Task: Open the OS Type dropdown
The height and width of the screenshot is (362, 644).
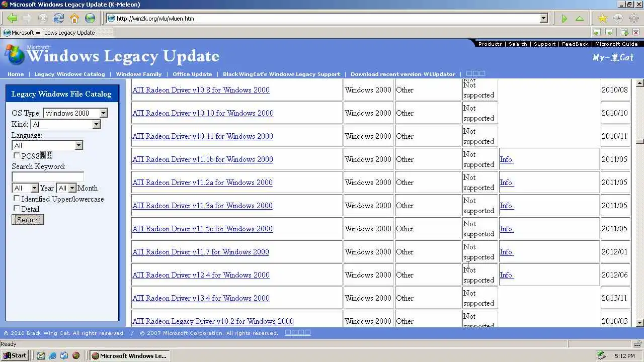Action: point(103,113)
